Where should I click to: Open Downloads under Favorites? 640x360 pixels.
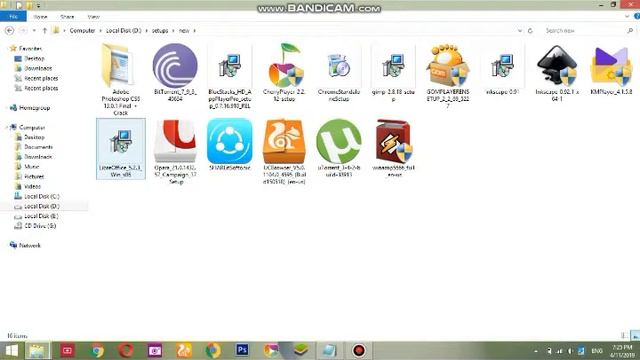tap(38, 68)
